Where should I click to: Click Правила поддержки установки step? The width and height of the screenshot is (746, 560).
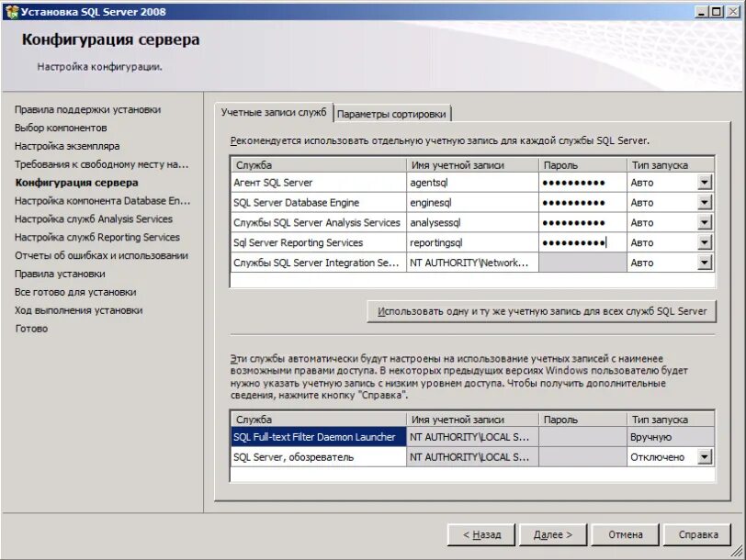click(x=87, y=109)
